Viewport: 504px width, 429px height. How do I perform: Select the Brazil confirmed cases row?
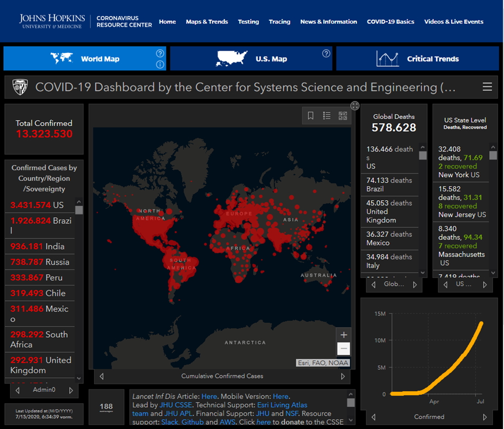40,225
